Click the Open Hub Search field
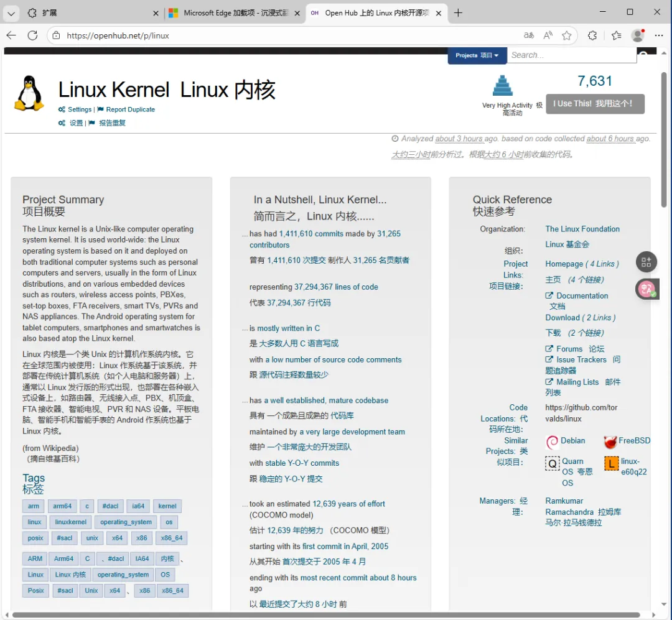The image size is (672, 620). tap(572, 55)
